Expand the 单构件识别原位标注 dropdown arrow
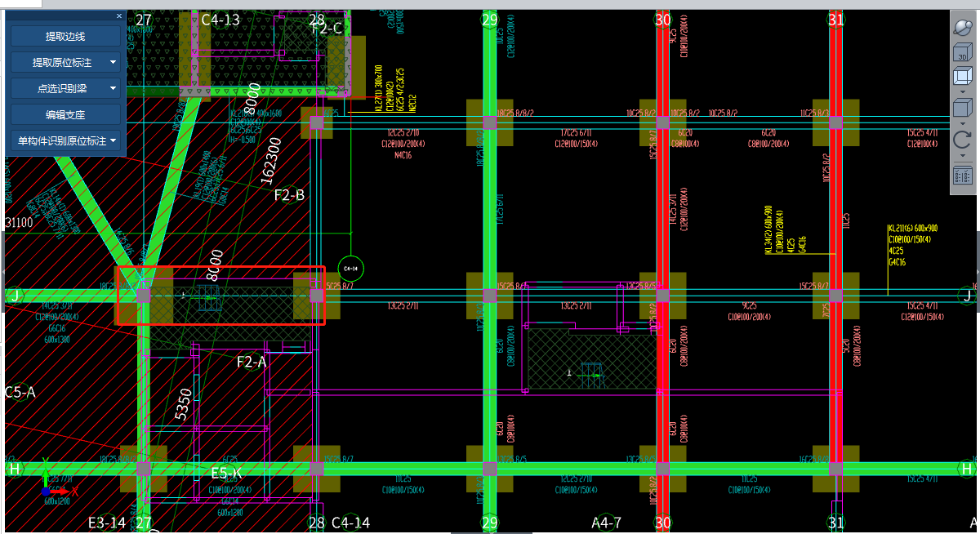Viewport: 980px width, 534px height. click(x=113, y=141)
